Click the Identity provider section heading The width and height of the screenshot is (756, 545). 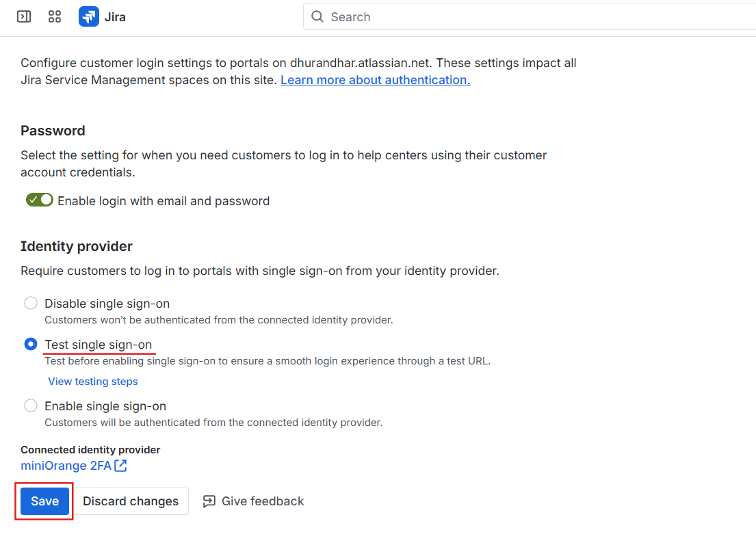[x=77, y=245]
